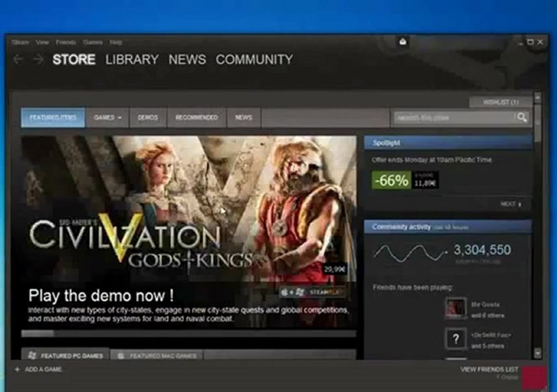This screenshot has height=392, width=557.
Task: Click the Spotlight panel header
Action: [448, 143]
